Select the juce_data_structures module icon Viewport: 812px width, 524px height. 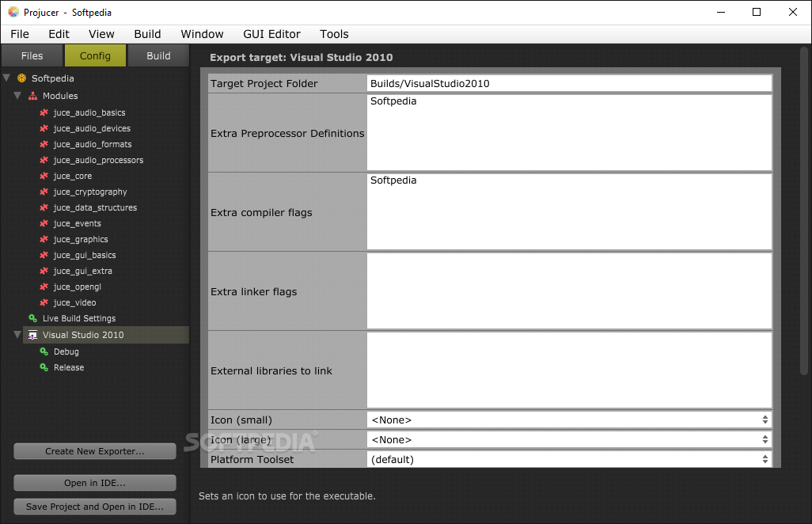(44, 207)
